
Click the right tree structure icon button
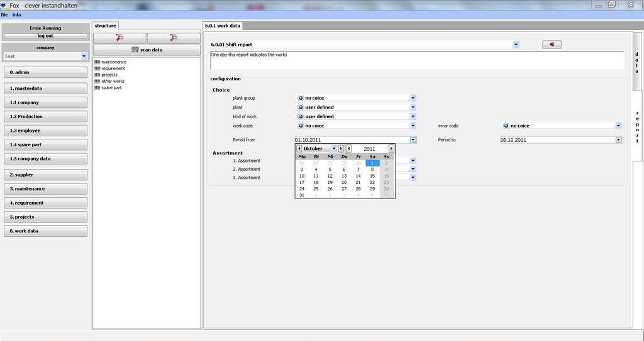click(174, 38)
